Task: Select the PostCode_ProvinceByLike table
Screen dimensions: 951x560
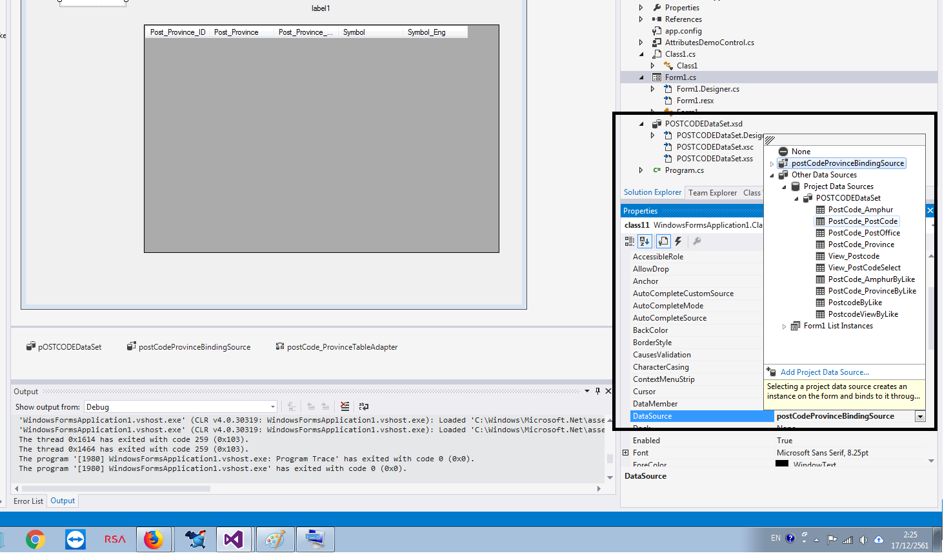Action: (x=872, y=291)
